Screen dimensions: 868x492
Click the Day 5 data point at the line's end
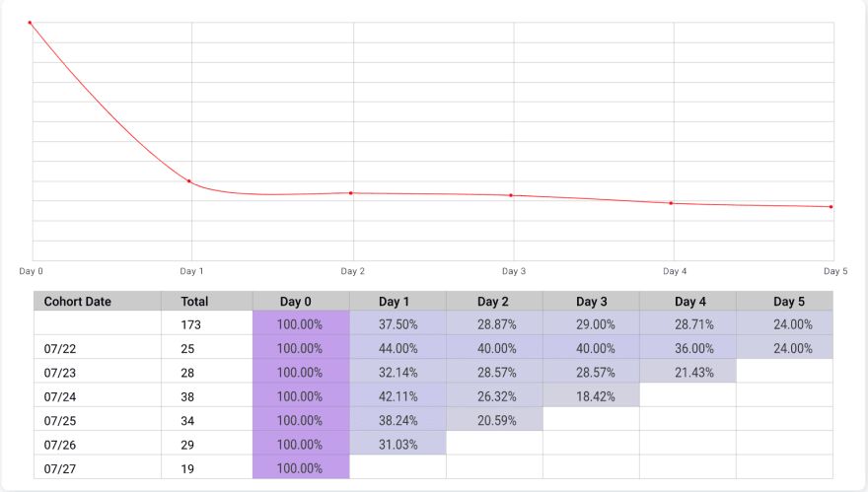[832, 207]
